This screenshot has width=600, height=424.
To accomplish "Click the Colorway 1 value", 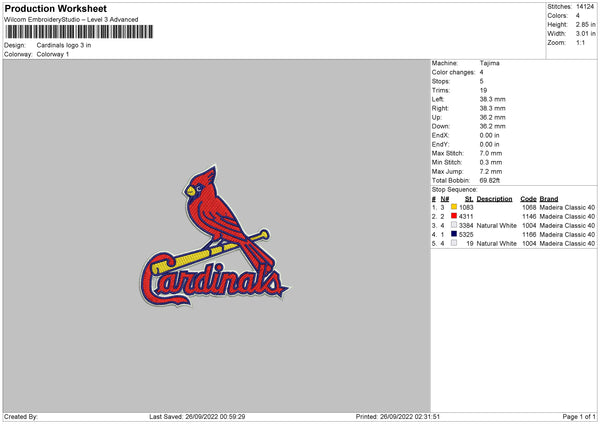I will [53, 54].
